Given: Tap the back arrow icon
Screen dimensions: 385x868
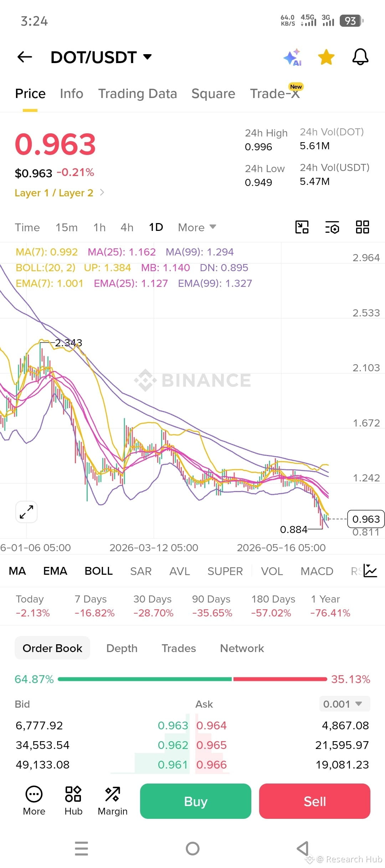Looking at the screenshot, I should (x=25, y=57).
